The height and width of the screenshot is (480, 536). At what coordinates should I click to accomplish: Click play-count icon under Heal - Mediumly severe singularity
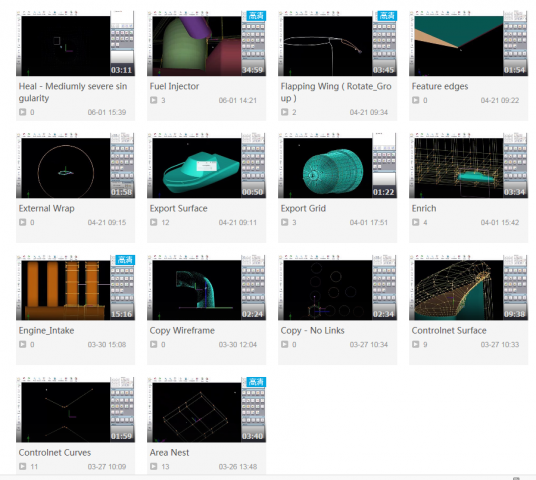click(23, 112)
